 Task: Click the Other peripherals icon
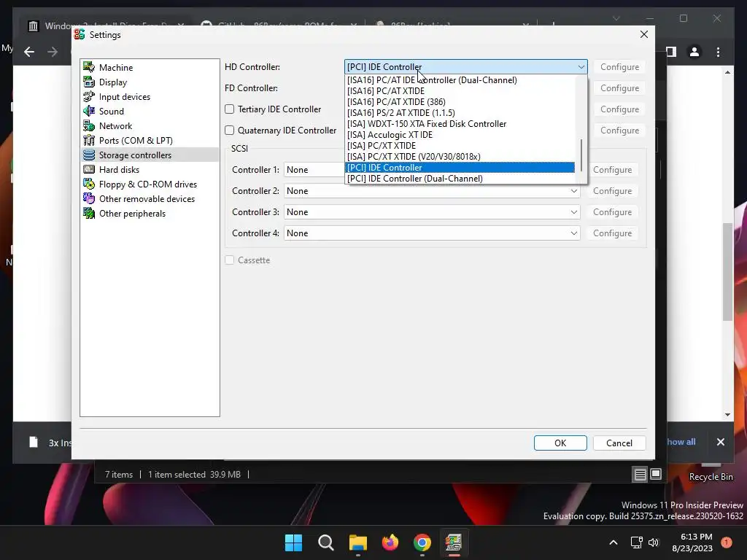[x=89, y=214]
